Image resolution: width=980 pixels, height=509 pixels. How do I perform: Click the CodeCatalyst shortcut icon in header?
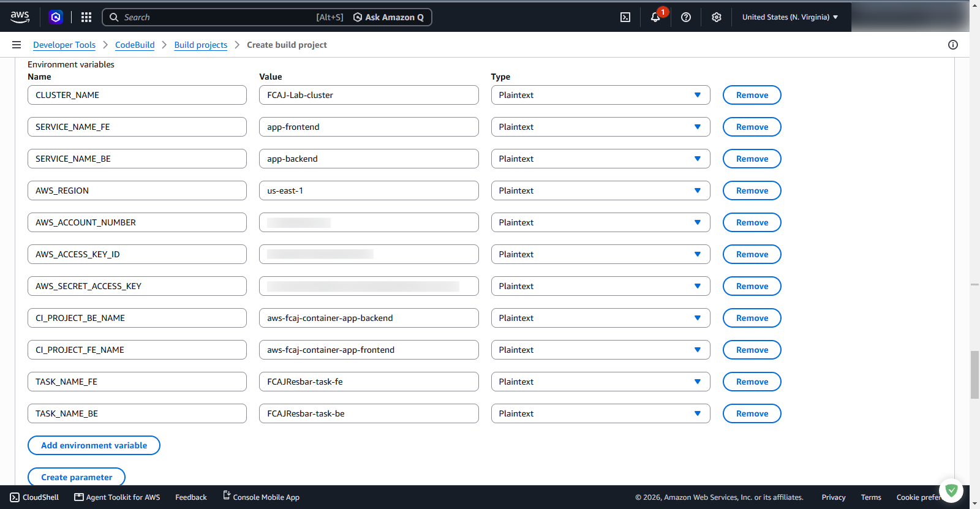56,17
